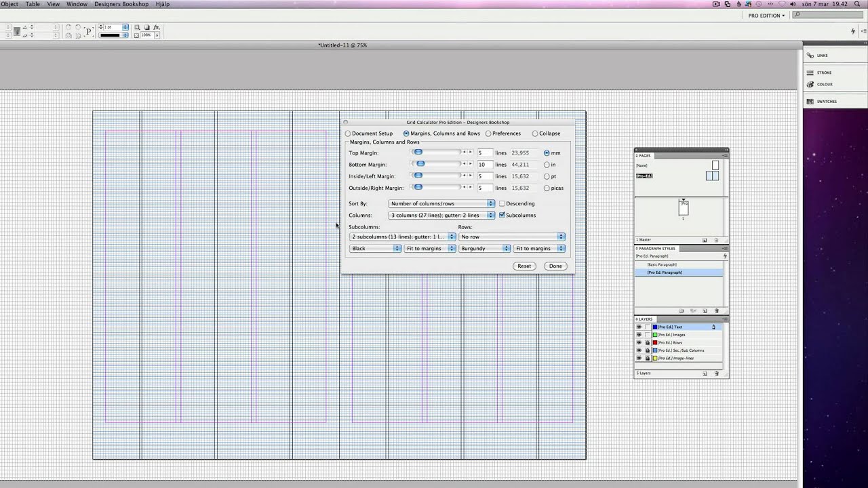Screen dimensions: 868x488
Task: Click Paragraph Styles quick apply lightning icon
Action: point(725,256)
